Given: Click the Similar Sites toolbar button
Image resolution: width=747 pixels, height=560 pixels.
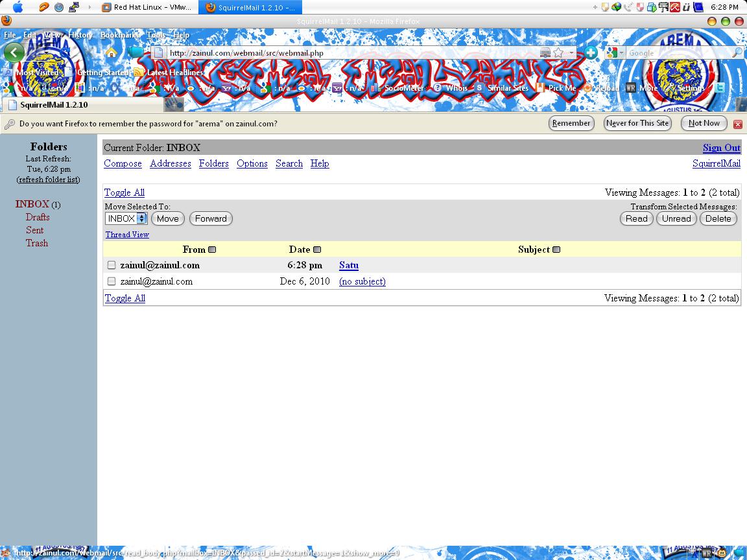Looking at the screenshot, I should [502, 87].
